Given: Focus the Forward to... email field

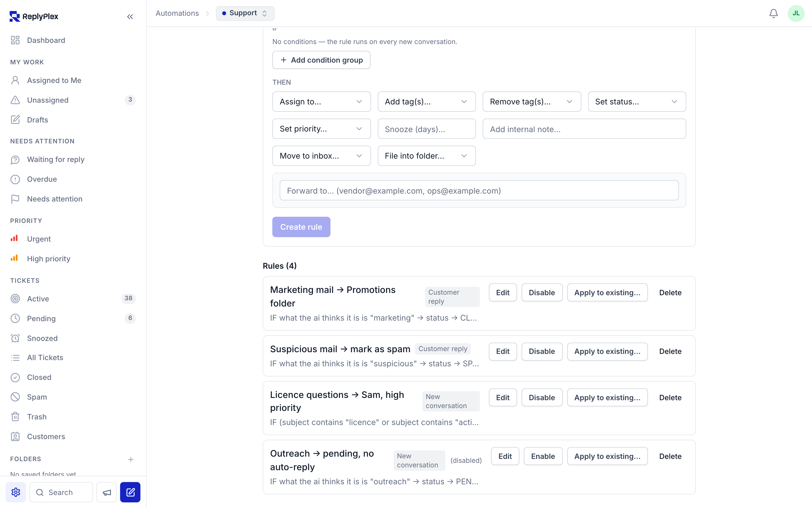Looking at the screenshot, I should [479, 190].
